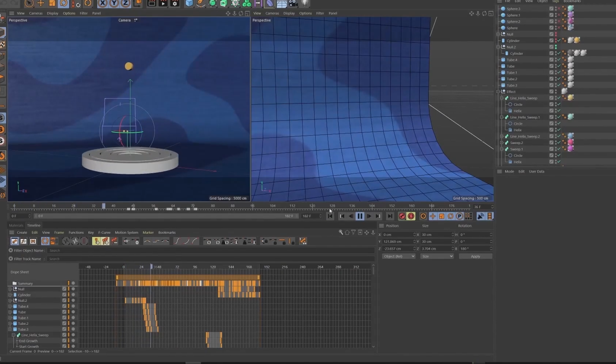Screen dimensions: 616x364
Task: Click the Record Active Objects key button
Action: 402,216
